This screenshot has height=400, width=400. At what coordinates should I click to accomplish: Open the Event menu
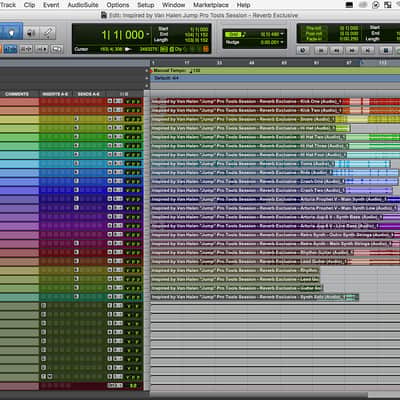click(x=51, y=5)
